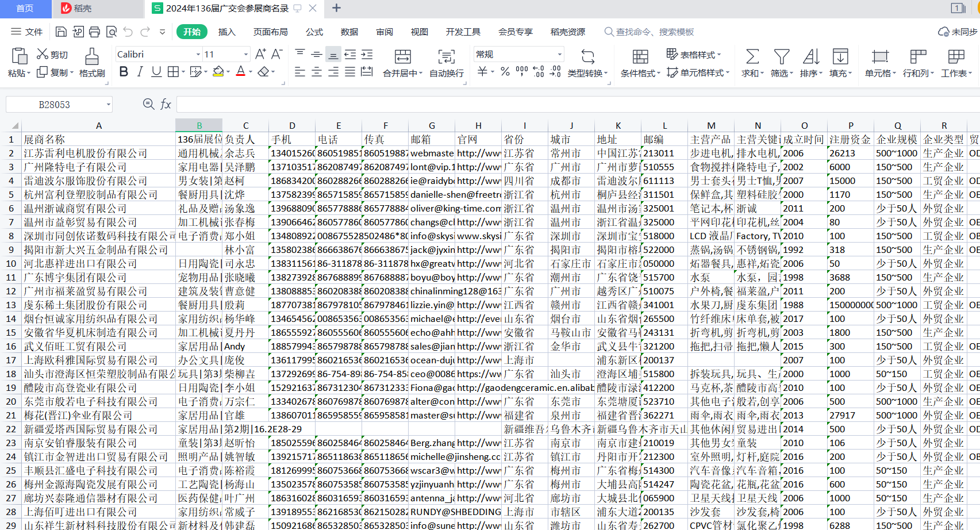980x530 pixels.
Task: Decrease font size with the A- icon
Action: pyautogui.click(x=276, y=54)
